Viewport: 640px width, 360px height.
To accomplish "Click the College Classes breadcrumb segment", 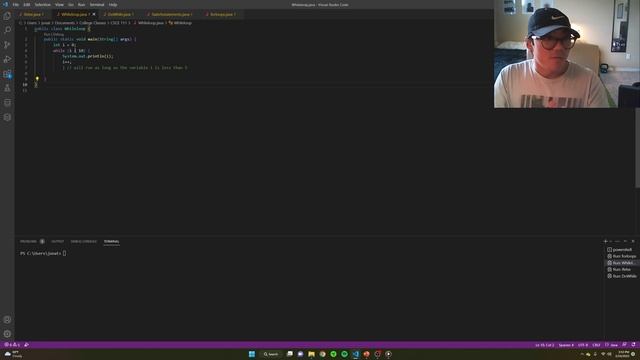I will [x=93, y=23].
